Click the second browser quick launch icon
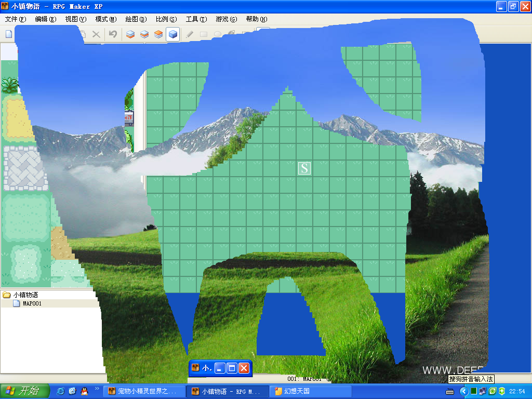532x399 pixels. pos(72,391)
